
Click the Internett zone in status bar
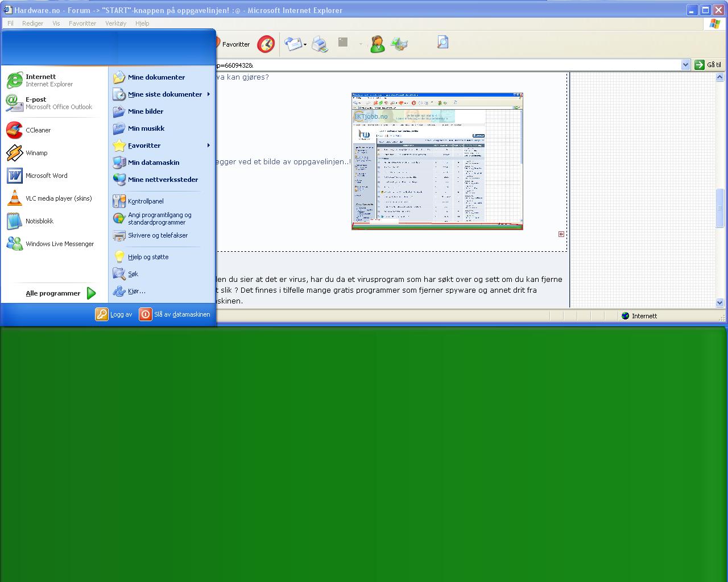tap(639, 316)
